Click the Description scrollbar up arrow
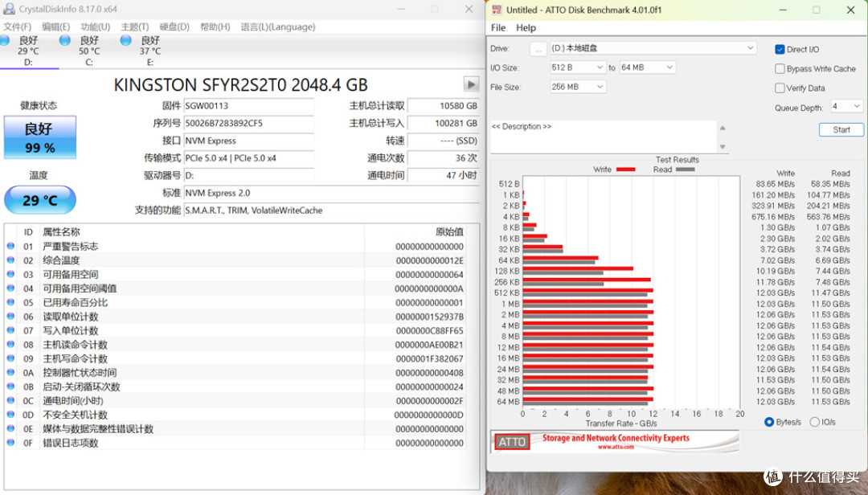This screenshot has width=868, height=495. [722, 128]
